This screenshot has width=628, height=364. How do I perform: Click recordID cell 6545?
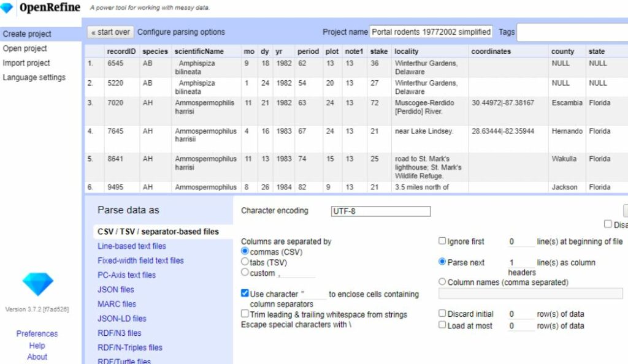click(115, 63)
